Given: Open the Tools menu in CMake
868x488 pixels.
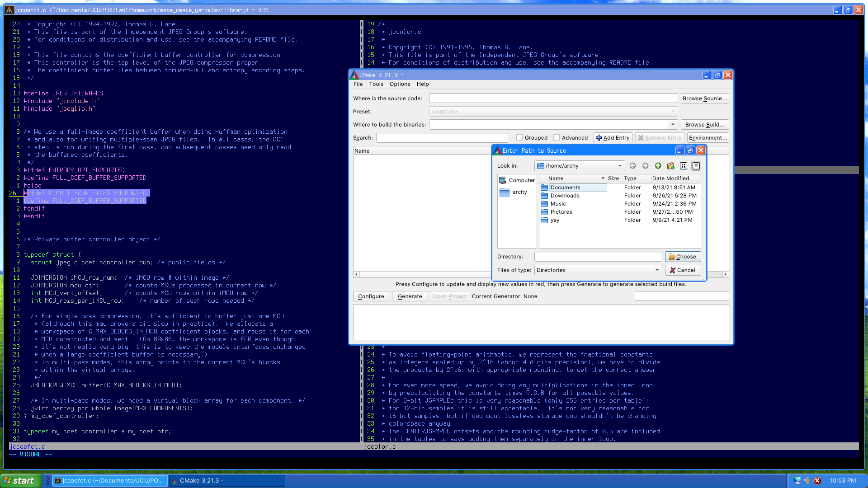Looking at the screenshot, I should coord(376,84).
